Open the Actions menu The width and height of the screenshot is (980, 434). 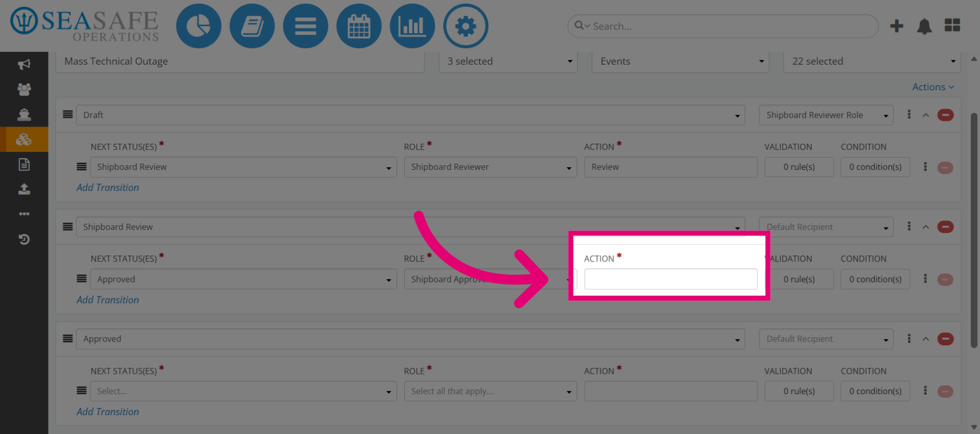pos(933,87)
